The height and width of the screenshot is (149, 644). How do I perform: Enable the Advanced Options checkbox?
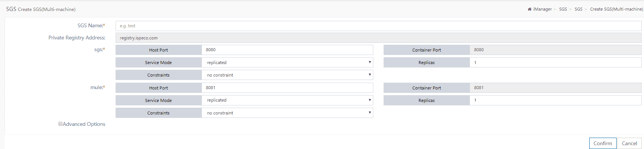tap(60, 124)
